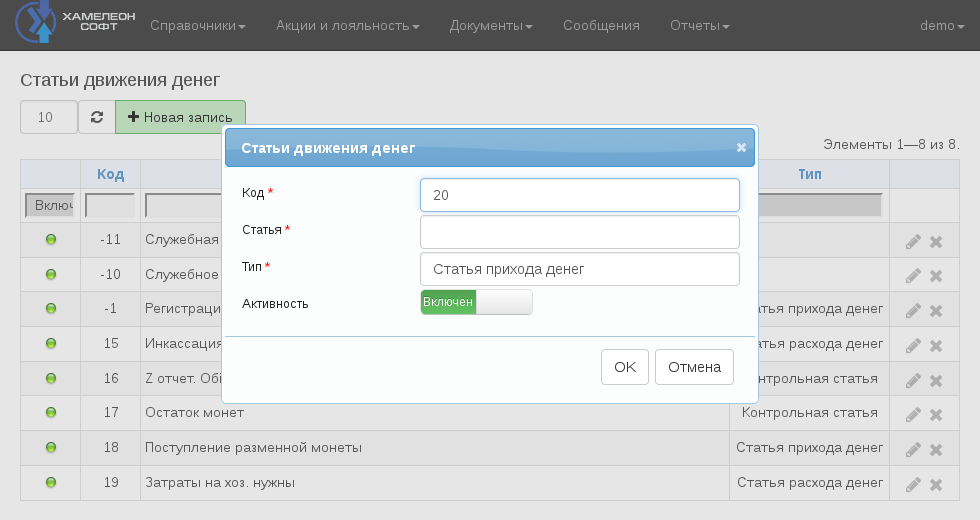Delete the row with code -11
This screenshot has width=980, height=520.
coord(936,242)
